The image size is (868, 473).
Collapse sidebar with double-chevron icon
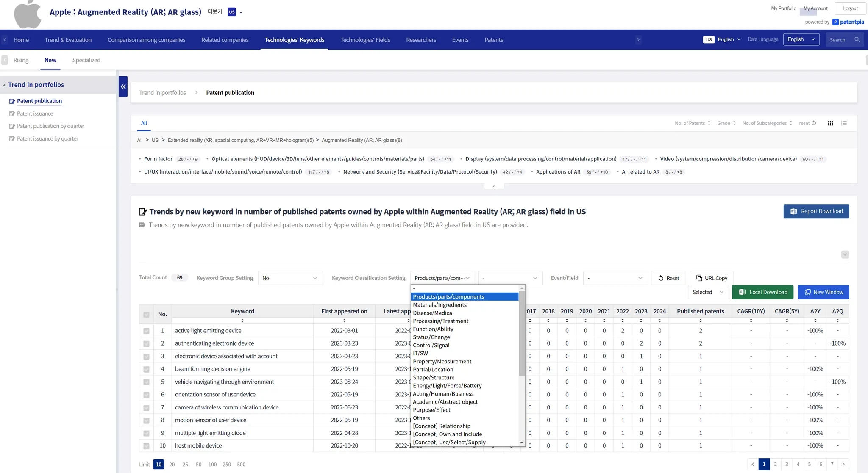click(123, 86)
